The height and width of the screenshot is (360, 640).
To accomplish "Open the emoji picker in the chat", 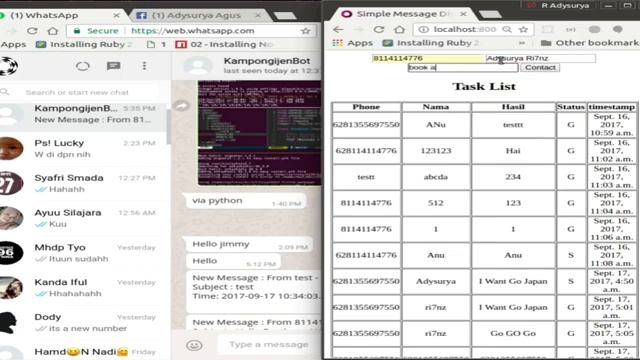I will click(x=194, y=345).
